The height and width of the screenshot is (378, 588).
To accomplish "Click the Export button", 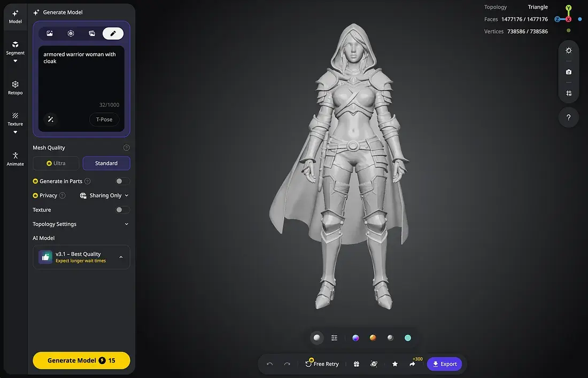I will click(x=444, y=364).
